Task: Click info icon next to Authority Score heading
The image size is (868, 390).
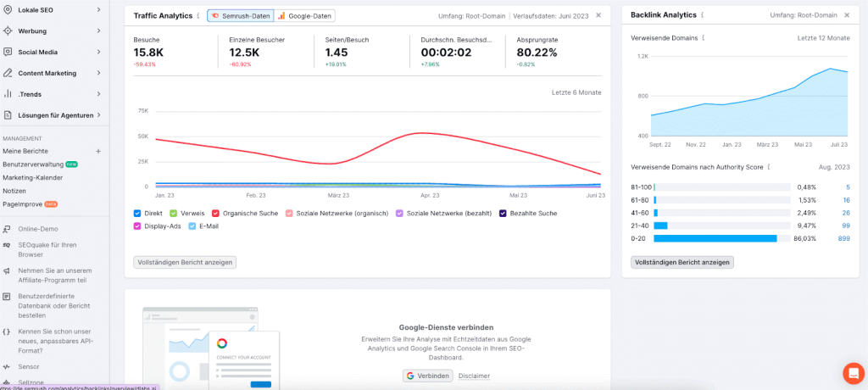Action: tap(770, 167)
